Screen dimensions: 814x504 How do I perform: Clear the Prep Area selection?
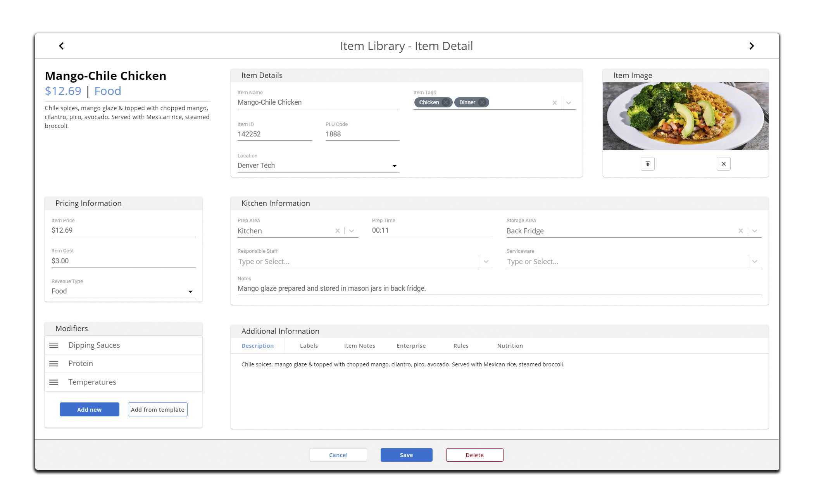(338, 231)
